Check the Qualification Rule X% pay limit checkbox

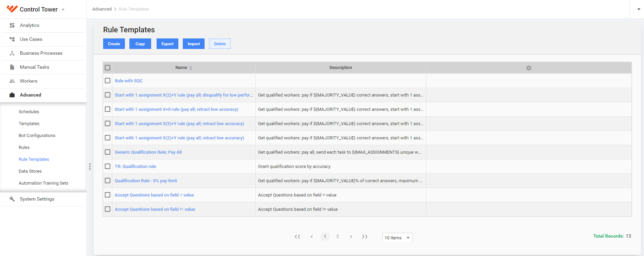[x=108, y=181]
